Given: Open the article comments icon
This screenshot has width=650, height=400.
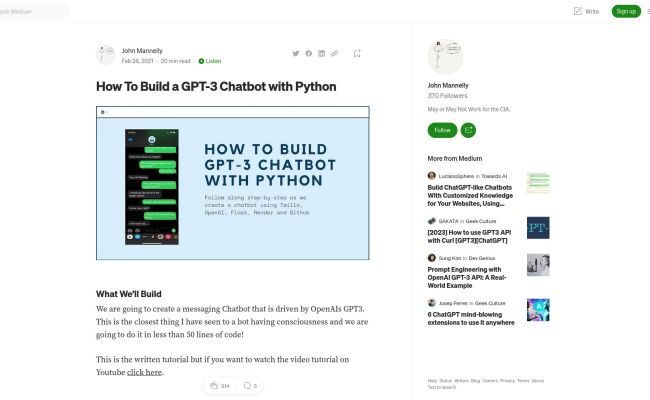Looking at the screenshot, I should [x=247, y=386].
